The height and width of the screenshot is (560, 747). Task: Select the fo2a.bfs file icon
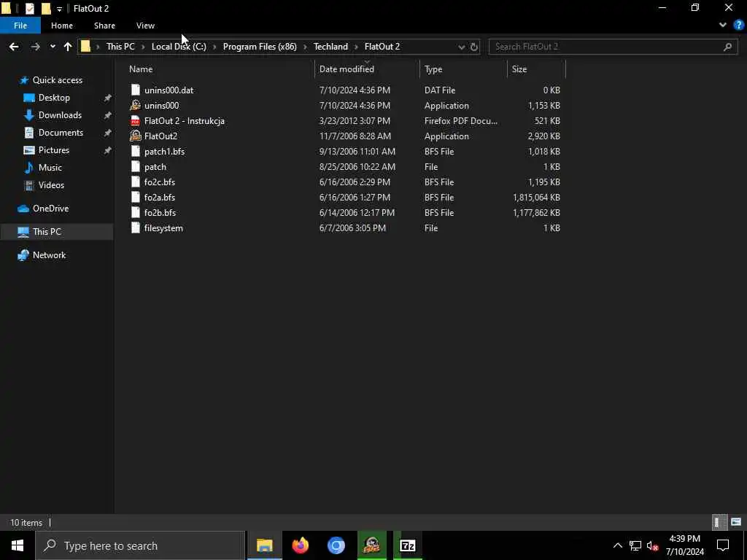point(135,197)
